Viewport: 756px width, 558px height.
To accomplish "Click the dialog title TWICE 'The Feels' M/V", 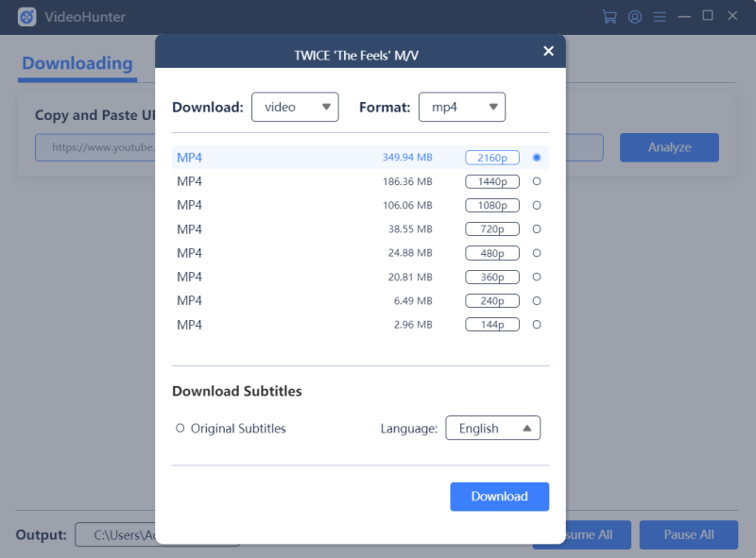I will tap(356, 56).
